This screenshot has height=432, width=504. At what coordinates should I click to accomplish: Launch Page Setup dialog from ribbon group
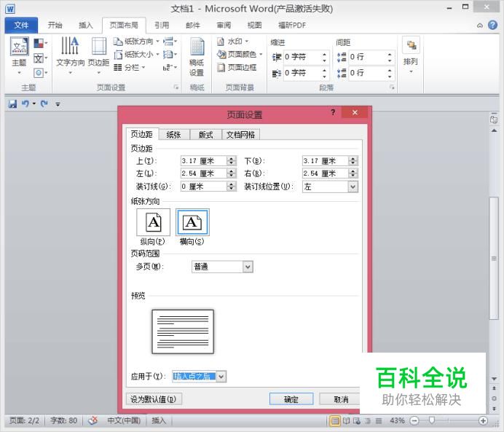(176, 87)
